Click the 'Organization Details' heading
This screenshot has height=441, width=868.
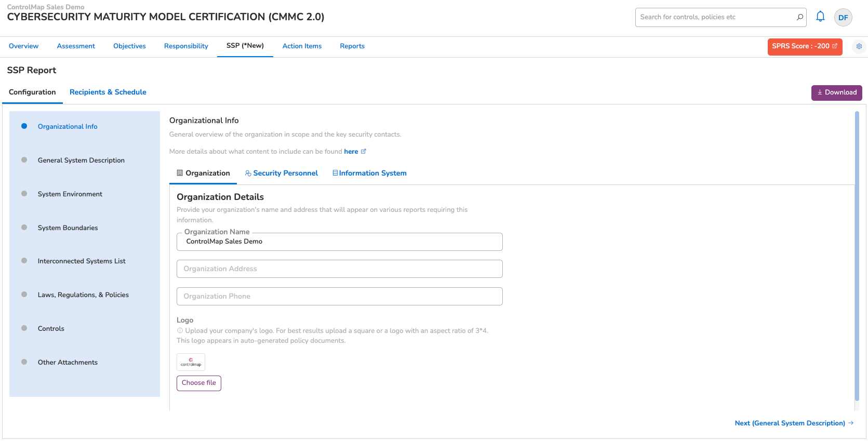[220, 197]
